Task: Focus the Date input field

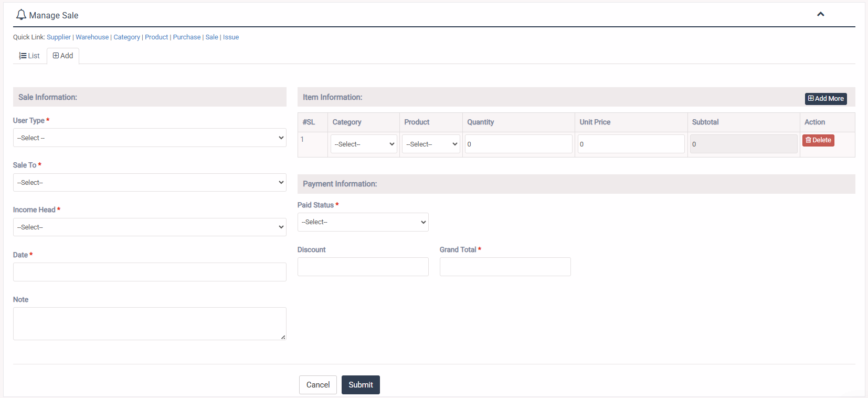Action: [150, 272]
